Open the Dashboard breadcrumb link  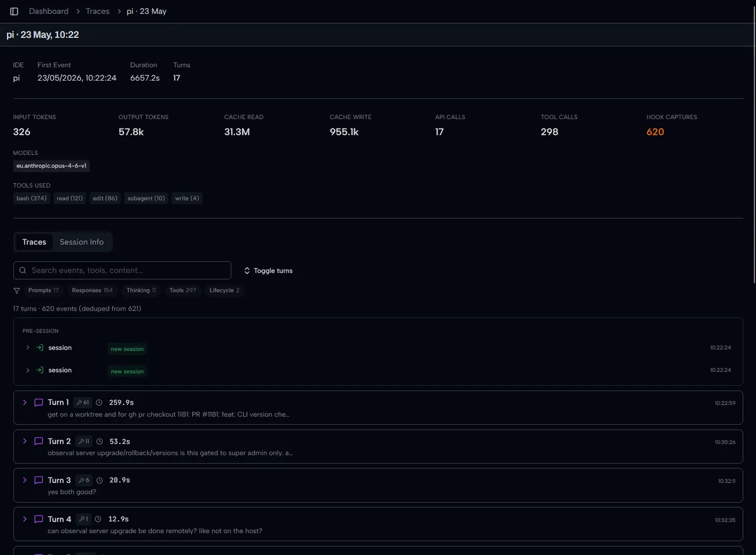49,11
